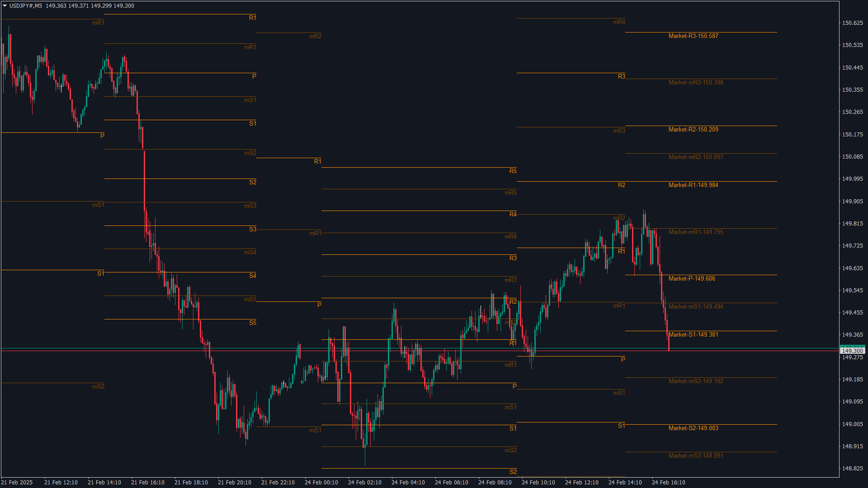
Task: Select the Market-P-149.606 pivot label
Action: (x=692, y=279)
